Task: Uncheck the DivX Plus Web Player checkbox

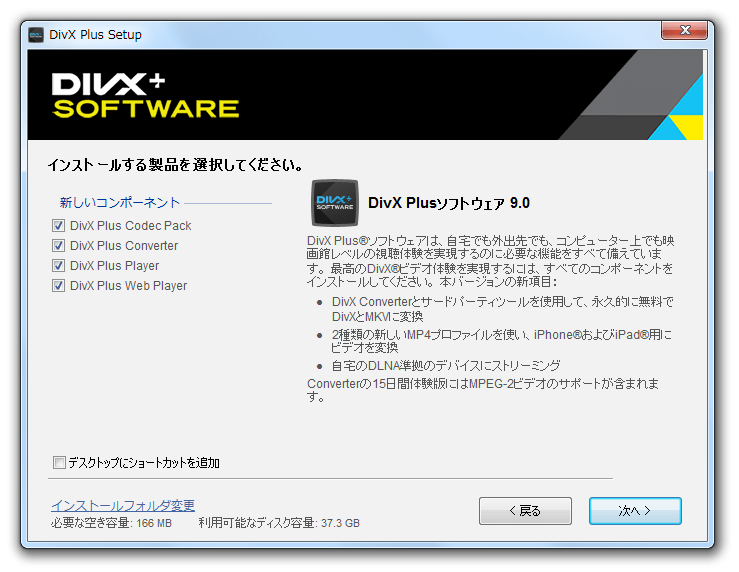Action: (x=58, y=286)
